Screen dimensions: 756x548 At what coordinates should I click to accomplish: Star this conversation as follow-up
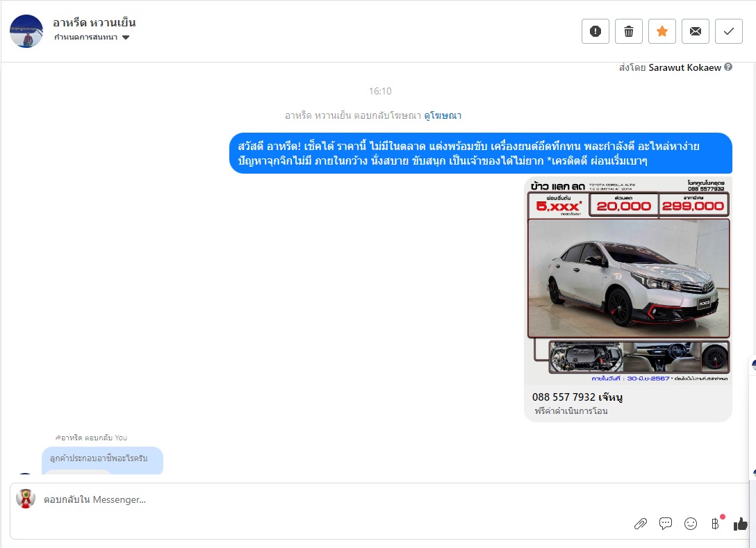662,31
